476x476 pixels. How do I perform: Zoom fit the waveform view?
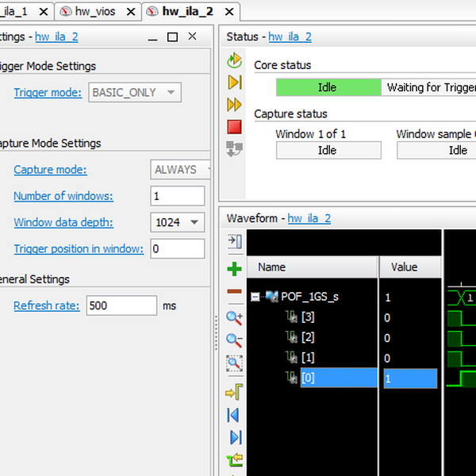tap(234, 363)
